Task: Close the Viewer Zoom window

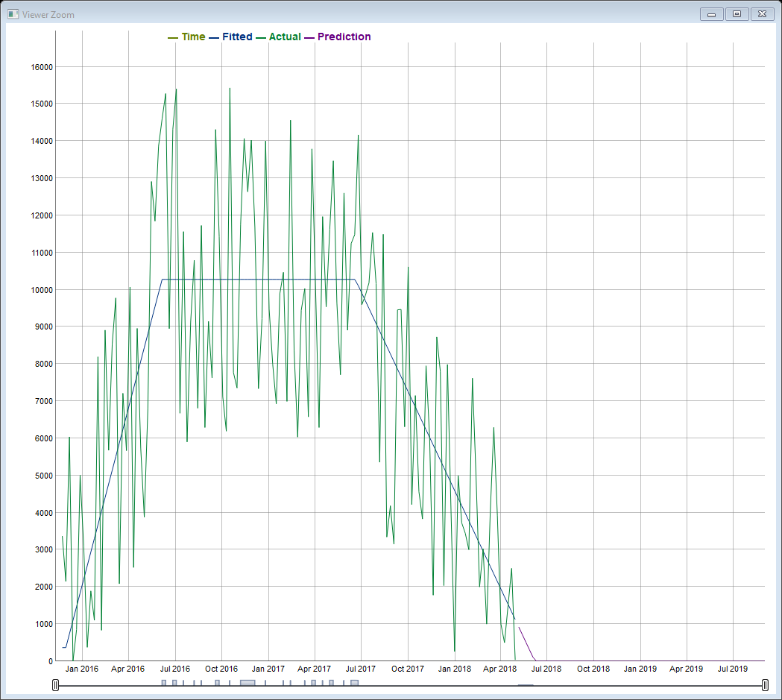Action: [x=762, y=14]
